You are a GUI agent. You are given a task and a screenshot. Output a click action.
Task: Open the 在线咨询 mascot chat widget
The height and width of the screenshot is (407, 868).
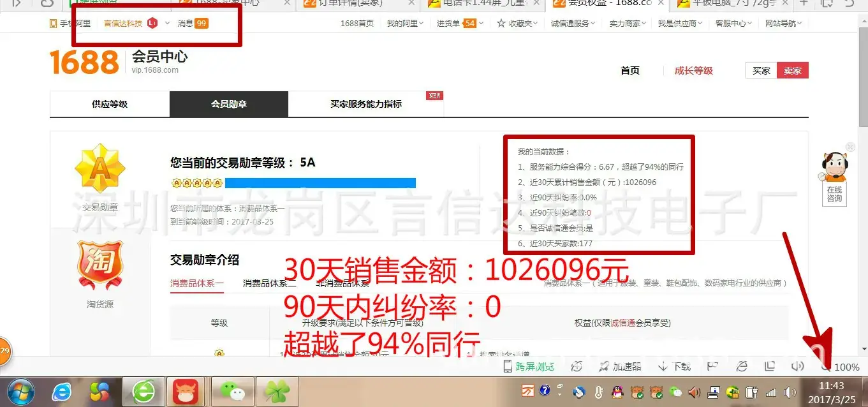pos(834,177)
